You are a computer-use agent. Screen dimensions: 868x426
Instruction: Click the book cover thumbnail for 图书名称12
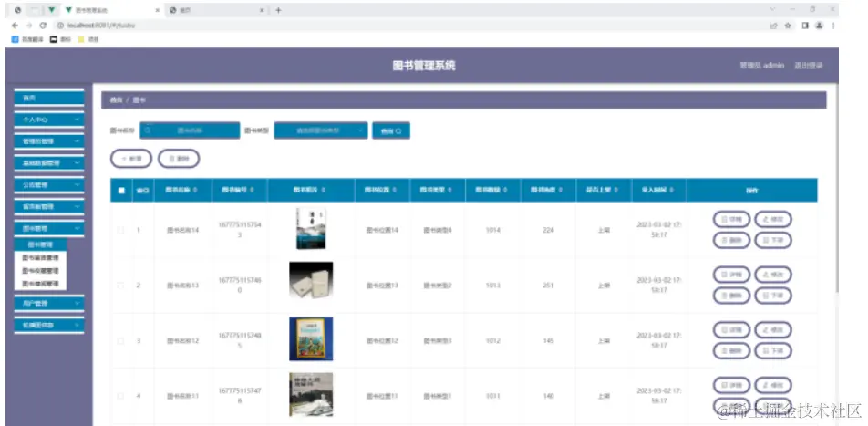point(311,339)
